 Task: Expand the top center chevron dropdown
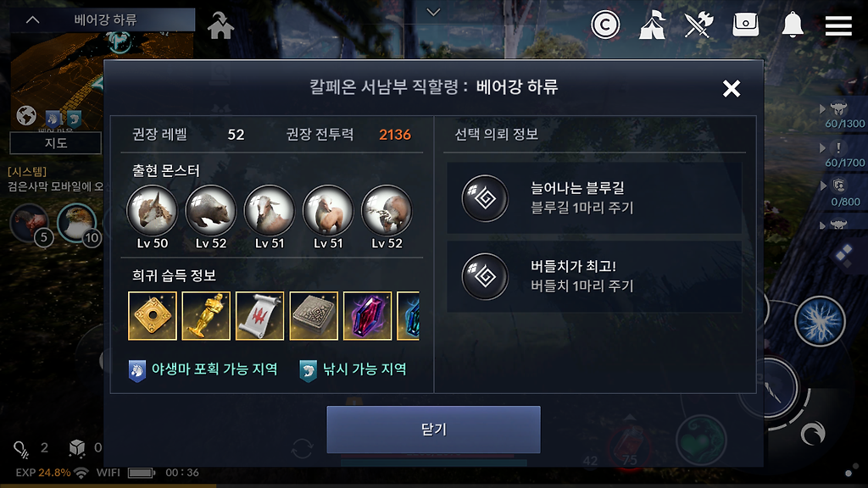433,12
